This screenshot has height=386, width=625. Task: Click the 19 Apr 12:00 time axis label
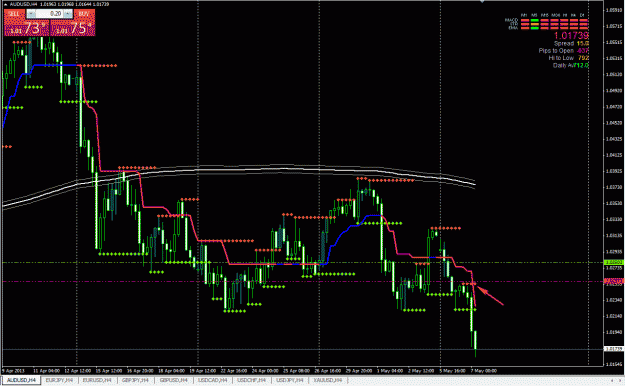click(x=203, y=371)
